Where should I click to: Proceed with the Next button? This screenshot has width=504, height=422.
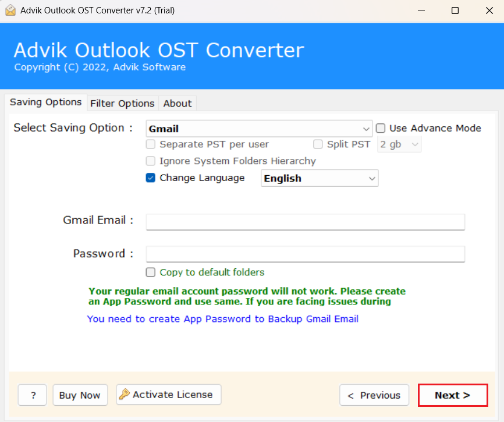point(453,395)
